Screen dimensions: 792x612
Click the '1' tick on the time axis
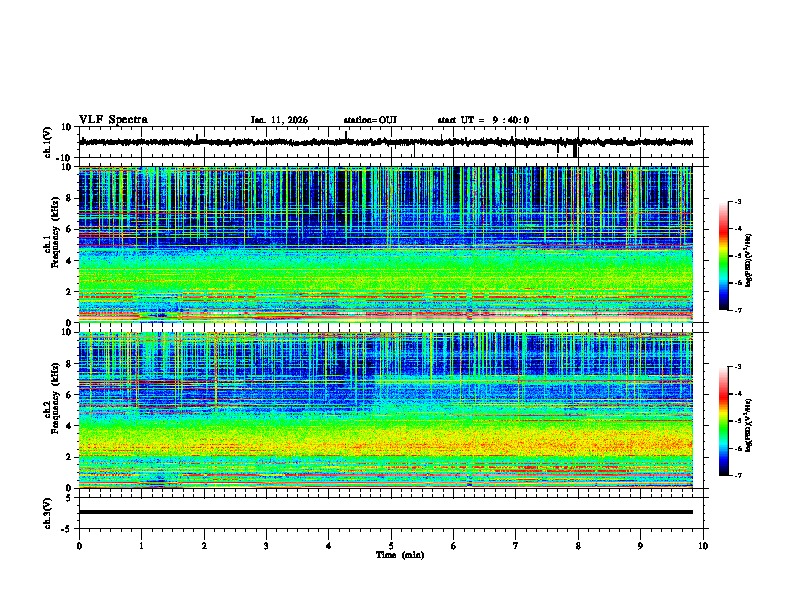click(x=141, y=546)
